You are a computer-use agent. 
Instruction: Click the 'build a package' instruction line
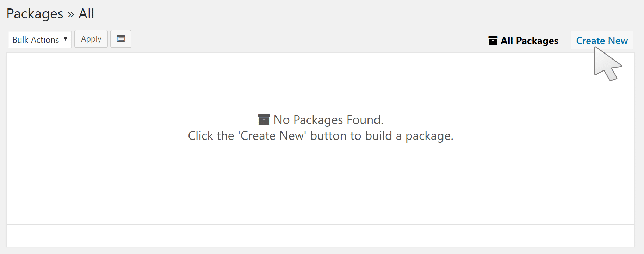pos(320,136)
